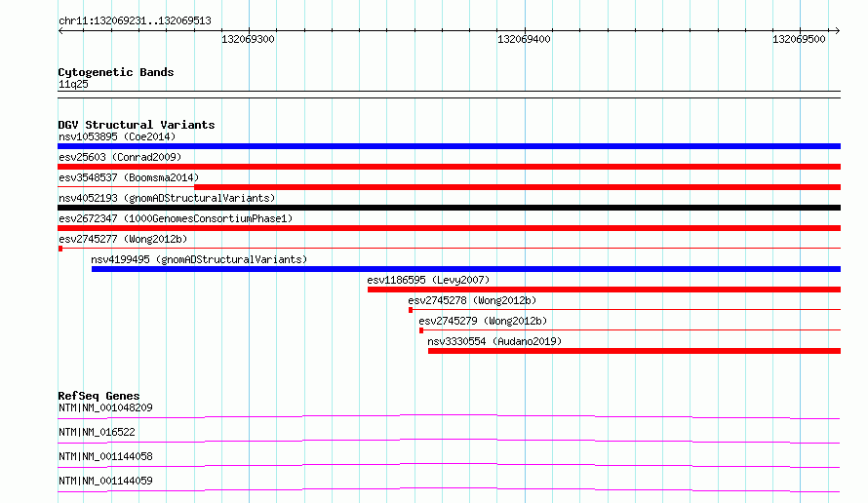This screenshot has height=503, width=868.
Task: Click ruler position 132069400
Action: 524,39
